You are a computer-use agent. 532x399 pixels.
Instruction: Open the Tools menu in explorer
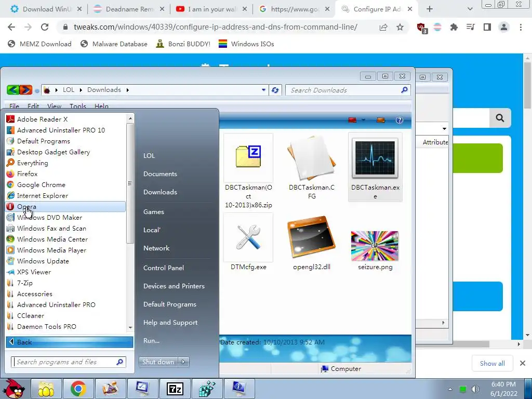coord(78,106)
